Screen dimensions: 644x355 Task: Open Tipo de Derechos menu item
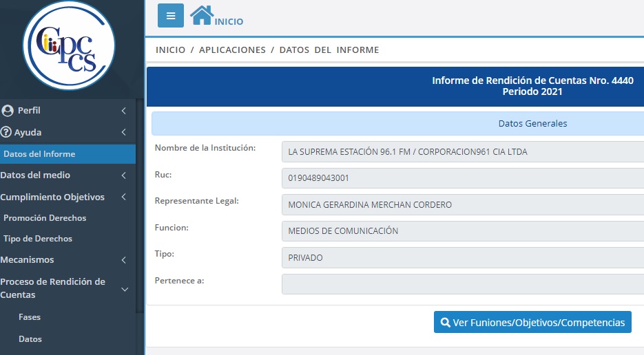[x=38, y=239]
